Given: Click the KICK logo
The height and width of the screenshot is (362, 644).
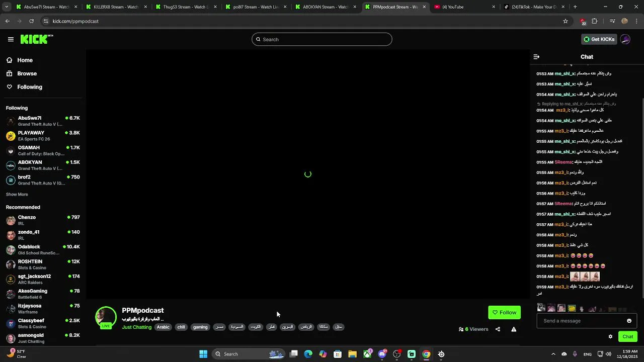Looking at the screenshot, I should (x=37, y=39).
